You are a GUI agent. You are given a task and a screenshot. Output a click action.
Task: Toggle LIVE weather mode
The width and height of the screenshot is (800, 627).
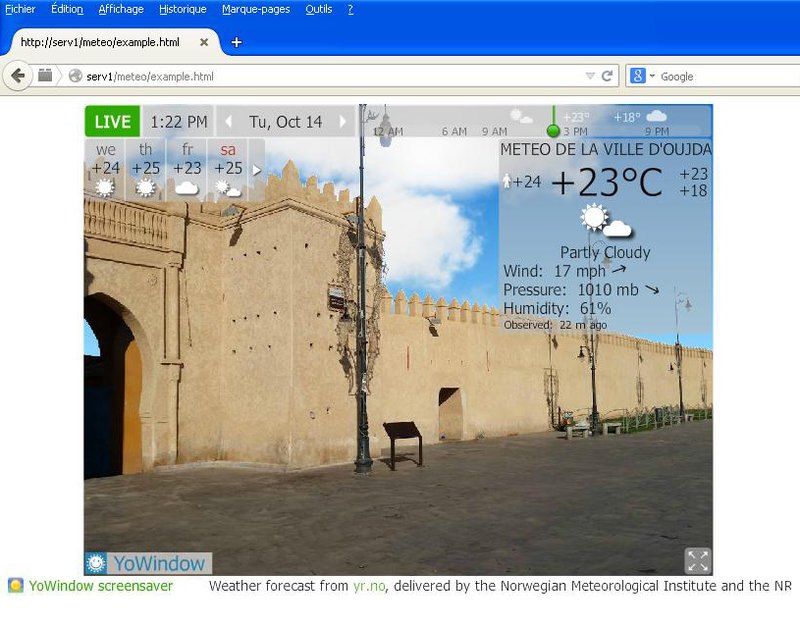(112, 121)
